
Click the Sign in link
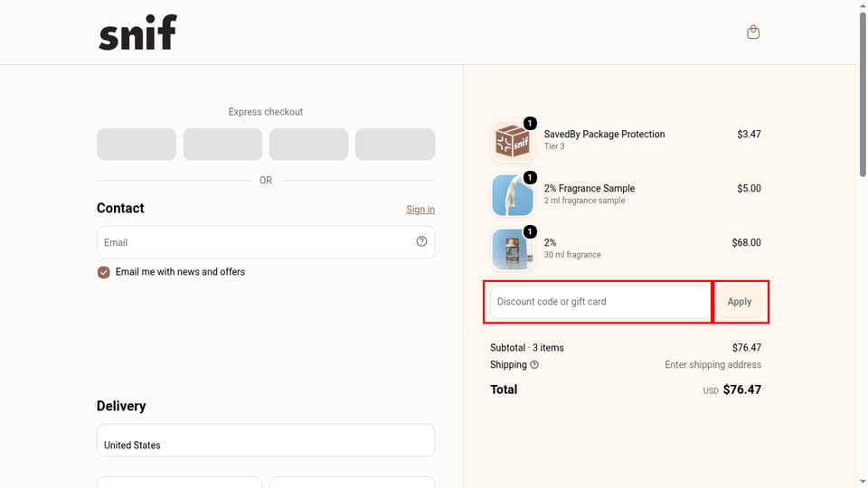tap(420, 209)
